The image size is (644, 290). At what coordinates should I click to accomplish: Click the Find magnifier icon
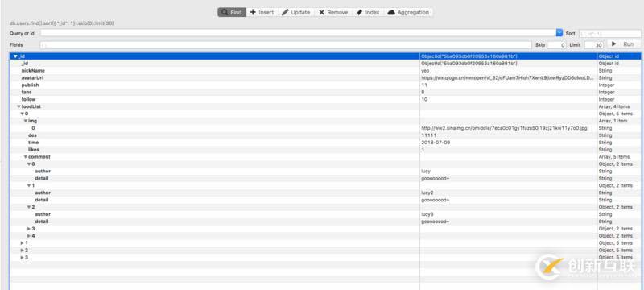pyautogui.click(x=225, y=12)
